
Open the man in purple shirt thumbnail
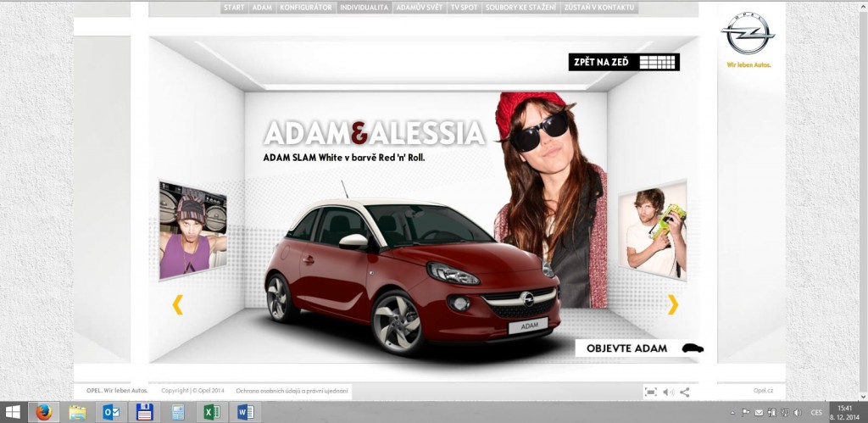(192, 231)
